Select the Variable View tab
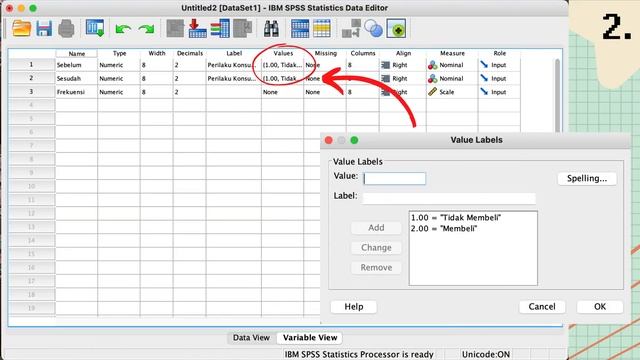Viewport: 640px width, 360px height. [310, 338]
